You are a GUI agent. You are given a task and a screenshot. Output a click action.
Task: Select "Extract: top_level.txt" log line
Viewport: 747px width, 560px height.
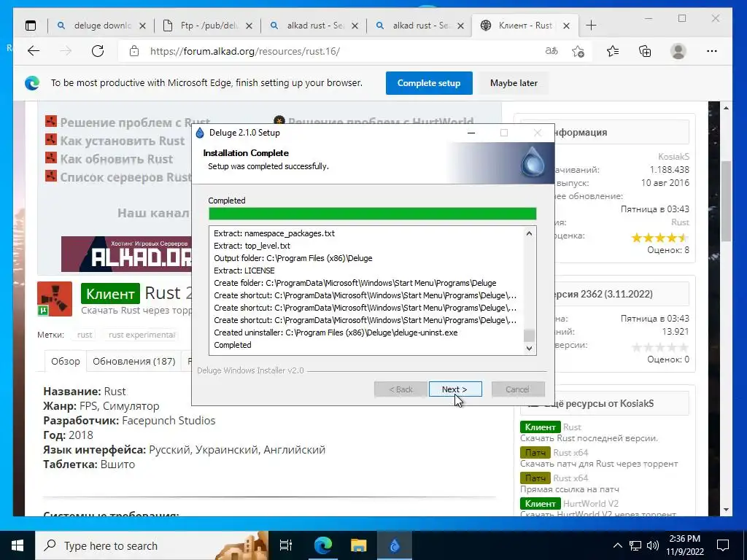point(252,246)
